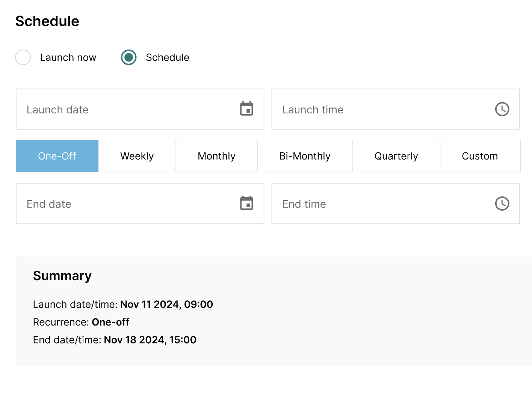Click inside the Launch date field
The width and height of the screenshot is (532, 401).
pyautogui.click(x=113, y=109)
